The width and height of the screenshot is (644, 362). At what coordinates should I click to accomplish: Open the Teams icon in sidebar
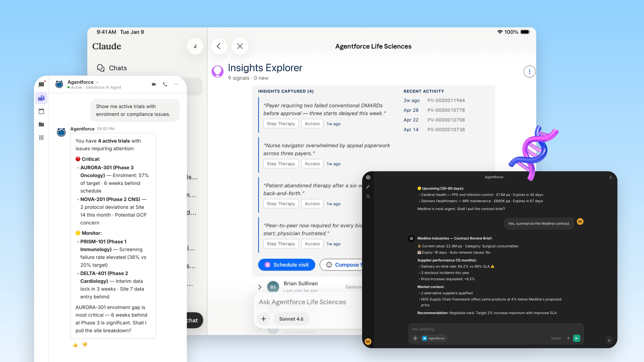[41, 98]
